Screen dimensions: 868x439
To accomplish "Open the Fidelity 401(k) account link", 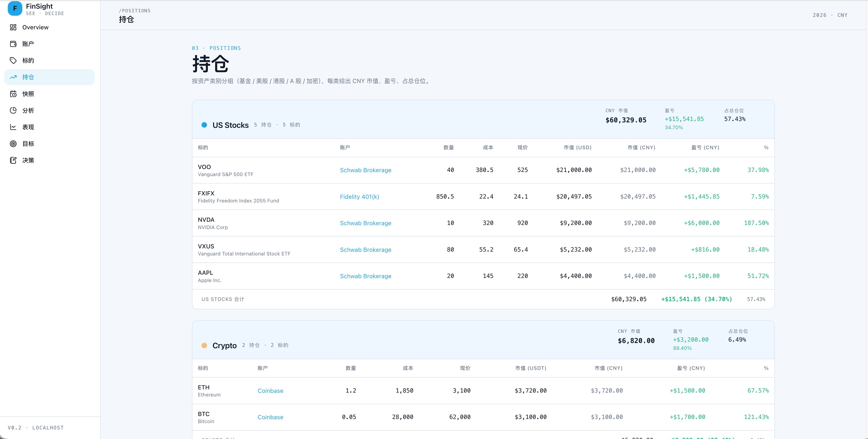I will pos(360,197).
